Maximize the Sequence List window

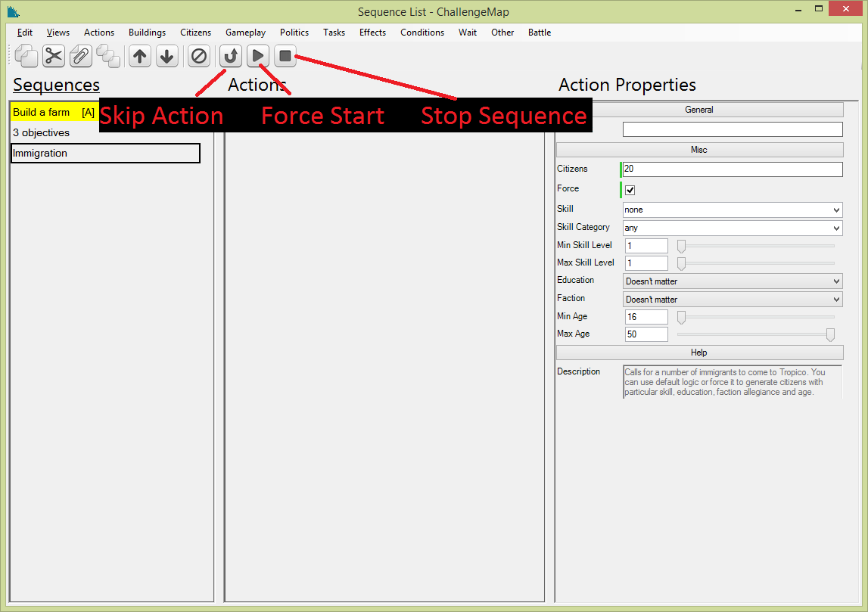pyautogui.click(x=819, y=9)
